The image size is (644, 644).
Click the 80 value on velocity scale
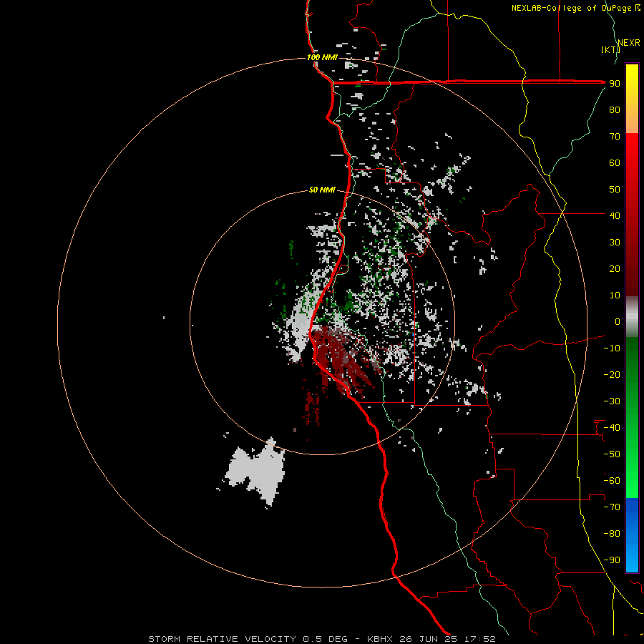pos(615,109)
